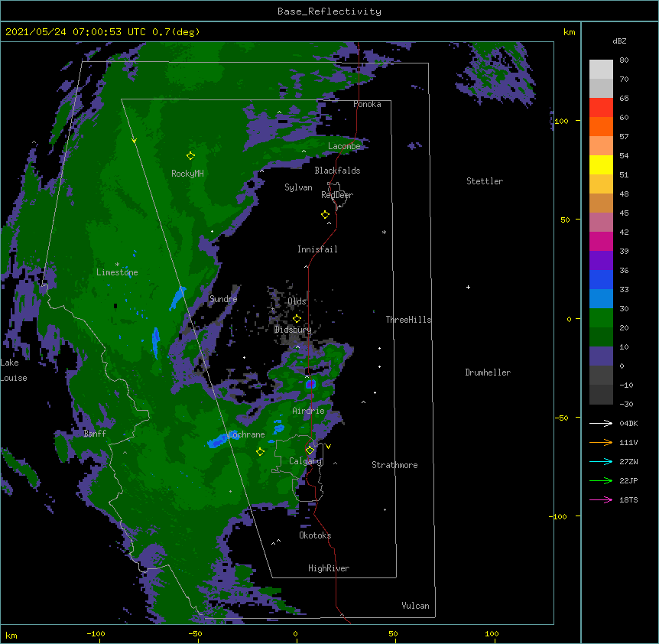659x644 pixels.
Task: Click the Okotoks city label
Action: 315,535
